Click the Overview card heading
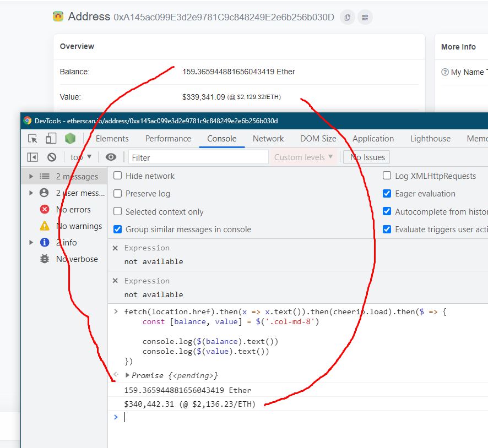The height and width of the screenshot is (448, 488). [77, 46]
